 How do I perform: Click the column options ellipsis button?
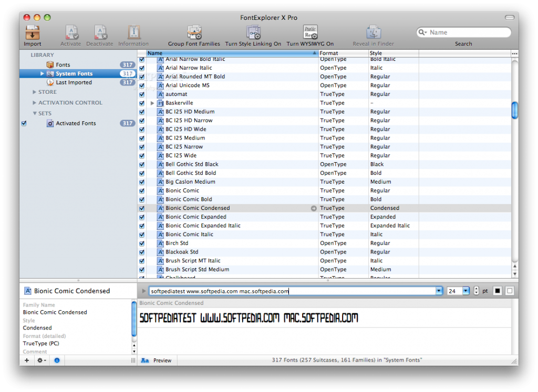[x=514, y=54]
